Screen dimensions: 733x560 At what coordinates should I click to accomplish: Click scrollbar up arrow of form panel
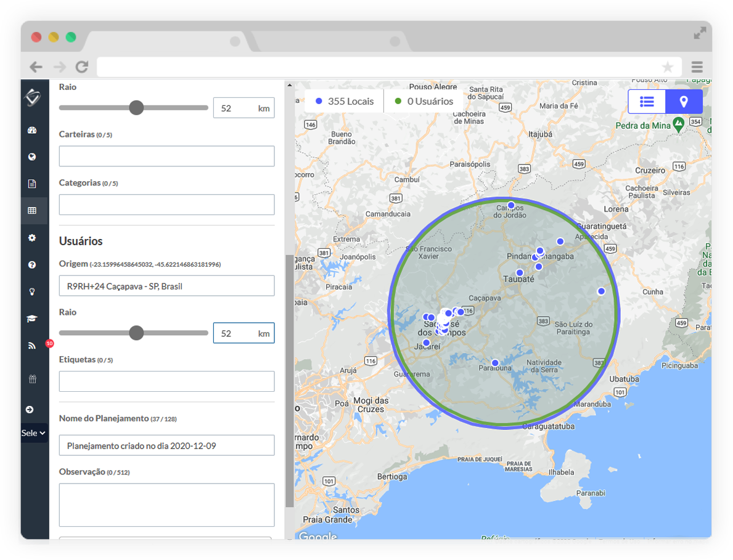(289, 85)
